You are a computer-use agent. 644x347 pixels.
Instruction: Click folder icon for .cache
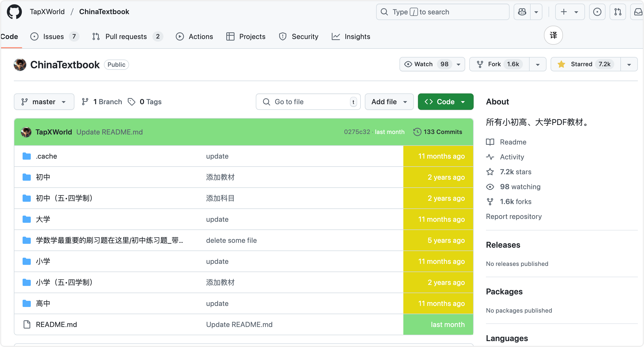click(x=27, y=156)
